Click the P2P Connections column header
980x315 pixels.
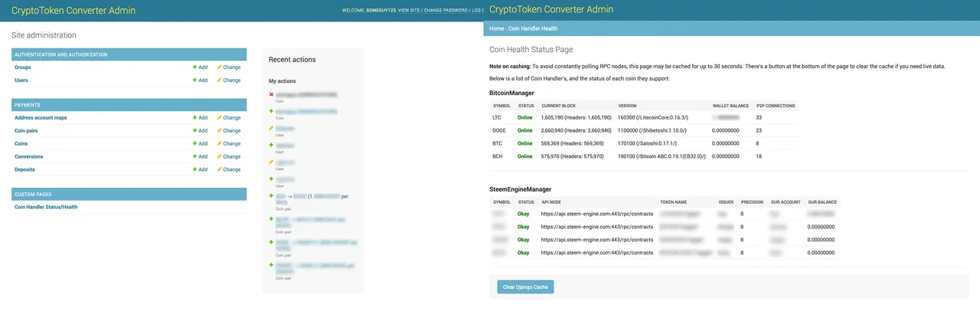coord(775,105)
